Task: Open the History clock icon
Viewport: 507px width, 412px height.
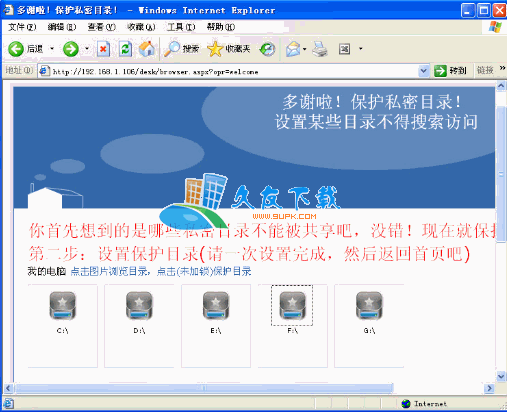Action: click(268, 49)
